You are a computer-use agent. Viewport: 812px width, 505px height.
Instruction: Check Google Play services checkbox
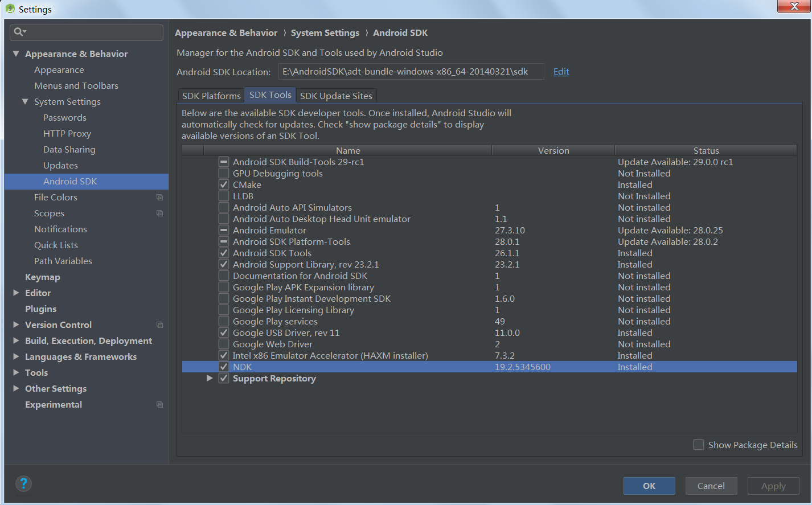click(x=224, y=322)
